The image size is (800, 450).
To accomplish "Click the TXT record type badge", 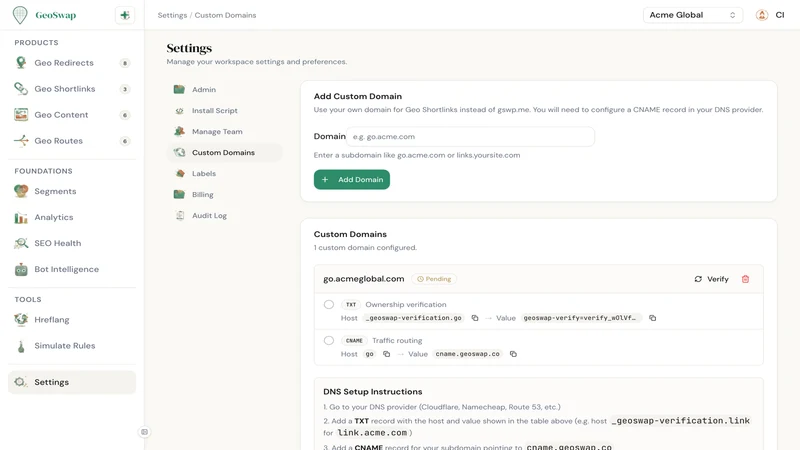I will click(x=351, y=305).
